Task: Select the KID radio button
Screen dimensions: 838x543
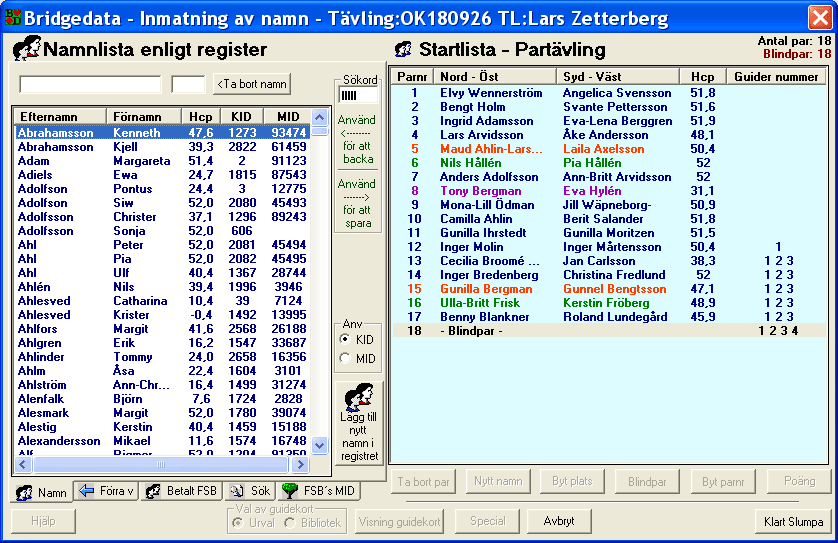Action: click(x=346, y=340)
